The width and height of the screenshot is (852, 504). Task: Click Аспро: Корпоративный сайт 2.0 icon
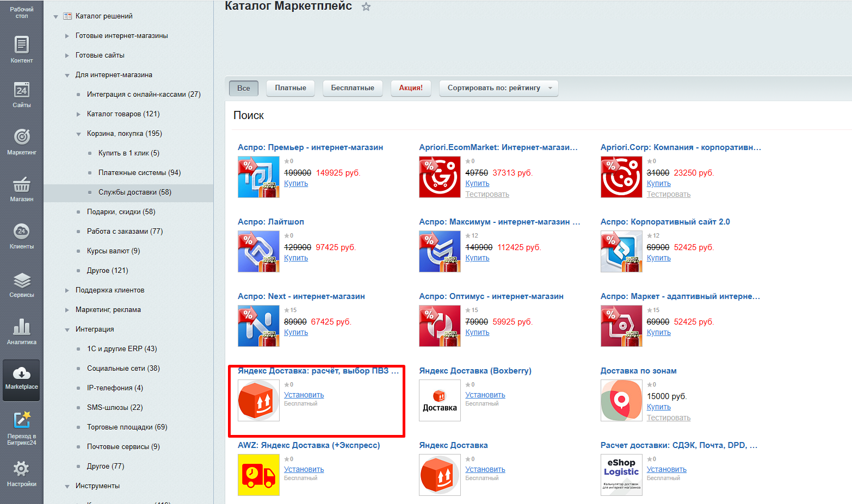621,251
